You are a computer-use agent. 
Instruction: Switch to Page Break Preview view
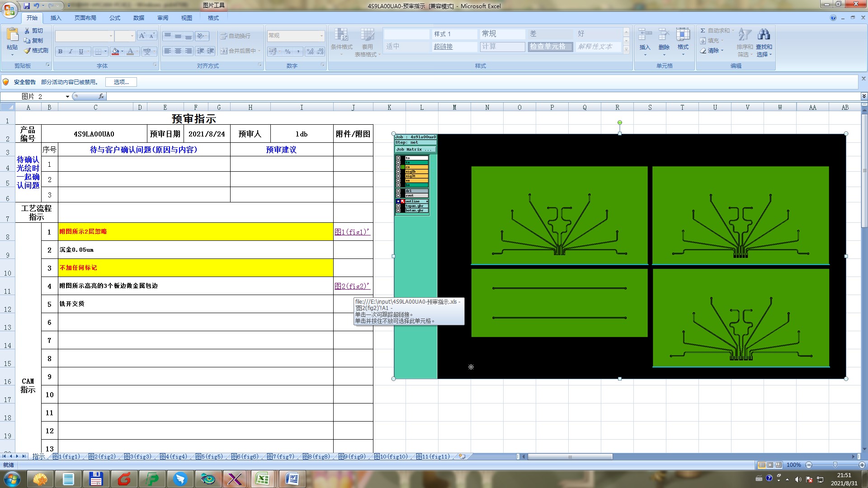778,465
